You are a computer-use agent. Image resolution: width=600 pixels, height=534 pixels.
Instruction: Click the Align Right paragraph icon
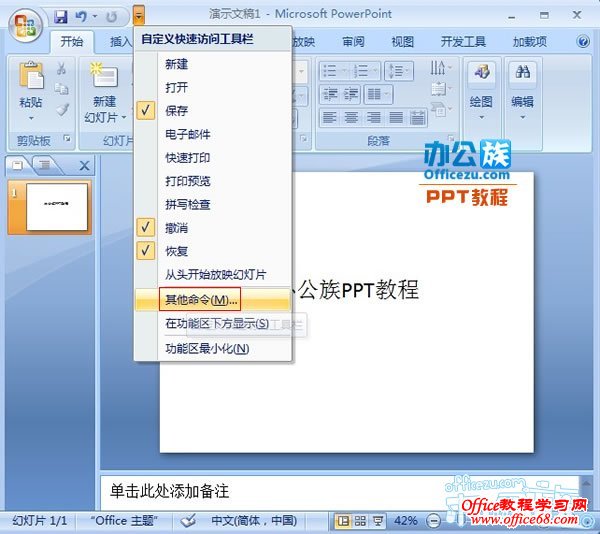(x=373, y=117)
